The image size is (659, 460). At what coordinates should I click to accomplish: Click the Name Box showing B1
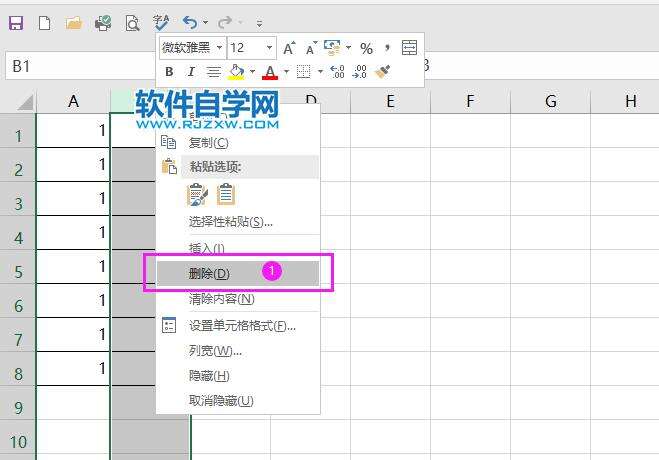tap(80, 66)
